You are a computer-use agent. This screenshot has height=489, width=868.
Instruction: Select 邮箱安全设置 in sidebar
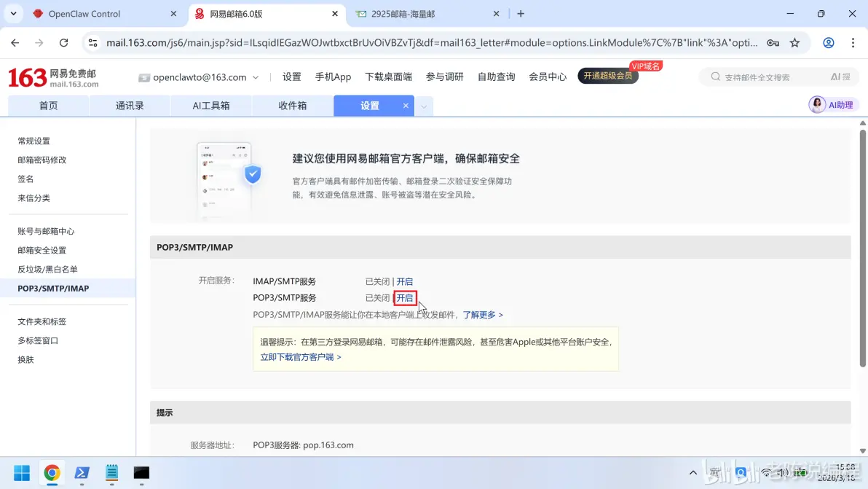coord(42,250)
